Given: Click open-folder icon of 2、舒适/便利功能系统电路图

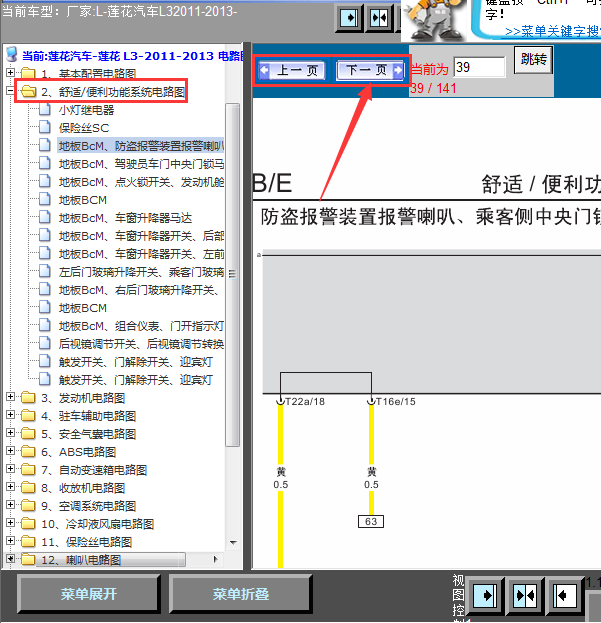Looking at the screenshot, I should [28, 92].
